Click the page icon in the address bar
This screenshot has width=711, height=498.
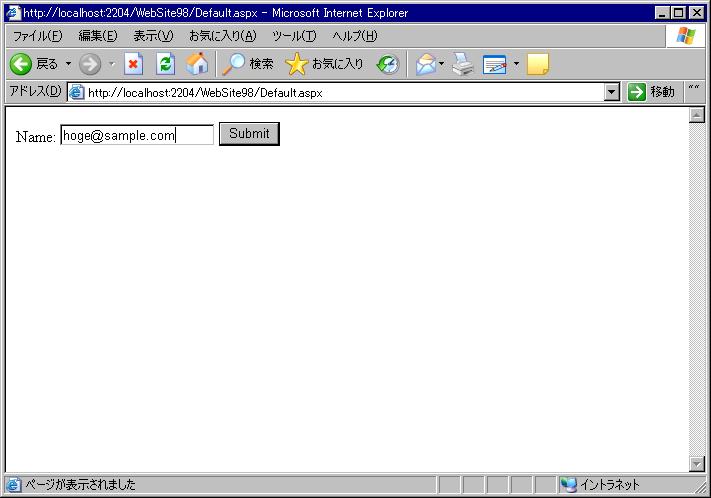click(77, 93)
